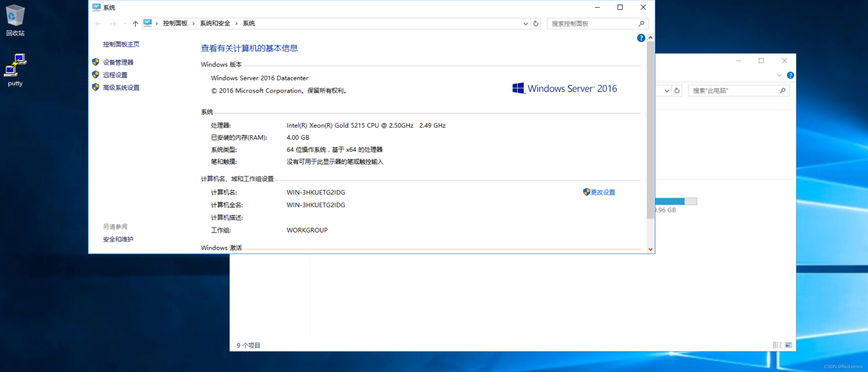
Task: Click the System window title bar icon
Action: click(96, 7)
